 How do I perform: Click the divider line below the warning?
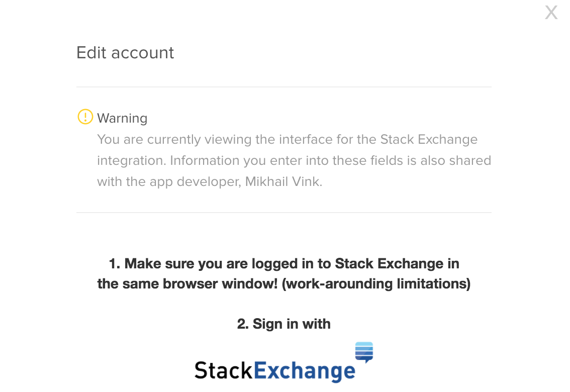pos(283,213)
